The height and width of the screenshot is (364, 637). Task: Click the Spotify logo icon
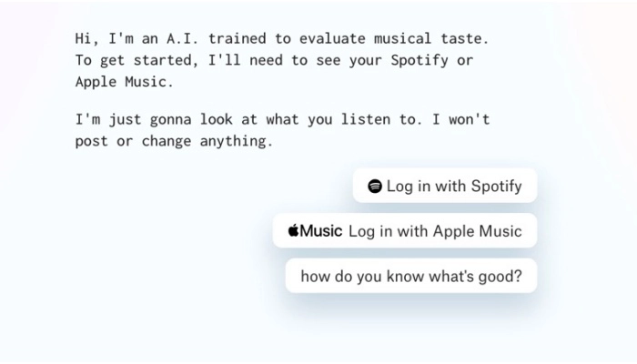(x=374, y=187)
